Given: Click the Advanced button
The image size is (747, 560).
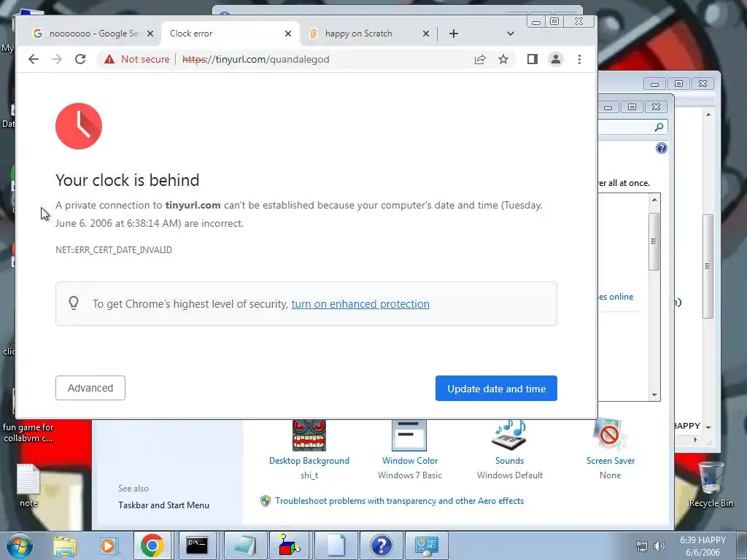Looking at the screenshot, I should [x=90, y=388].
